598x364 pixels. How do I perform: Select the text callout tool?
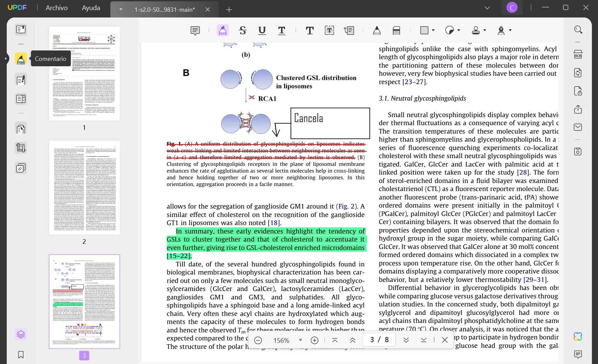349,31
